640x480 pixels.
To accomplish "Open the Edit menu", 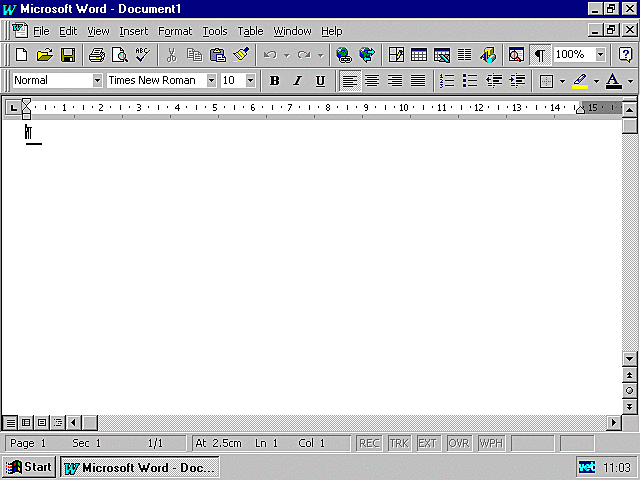I will coord(68,31).
